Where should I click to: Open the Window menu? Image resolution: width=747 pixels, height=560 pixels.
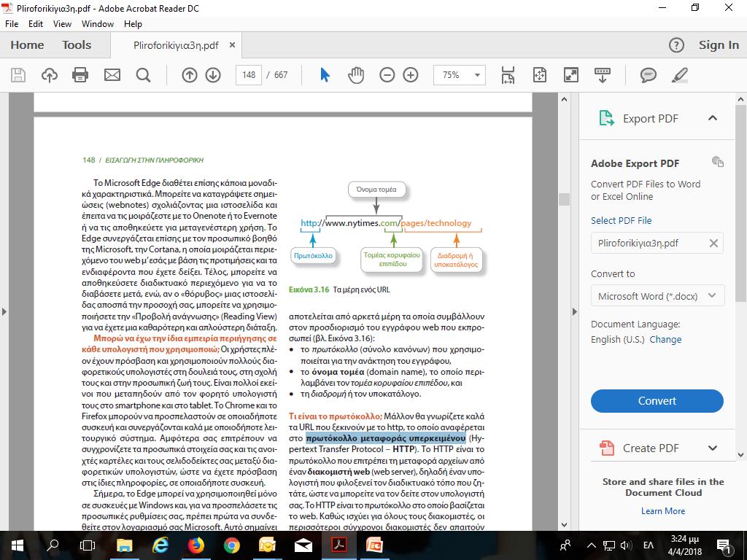coord(98,24)
